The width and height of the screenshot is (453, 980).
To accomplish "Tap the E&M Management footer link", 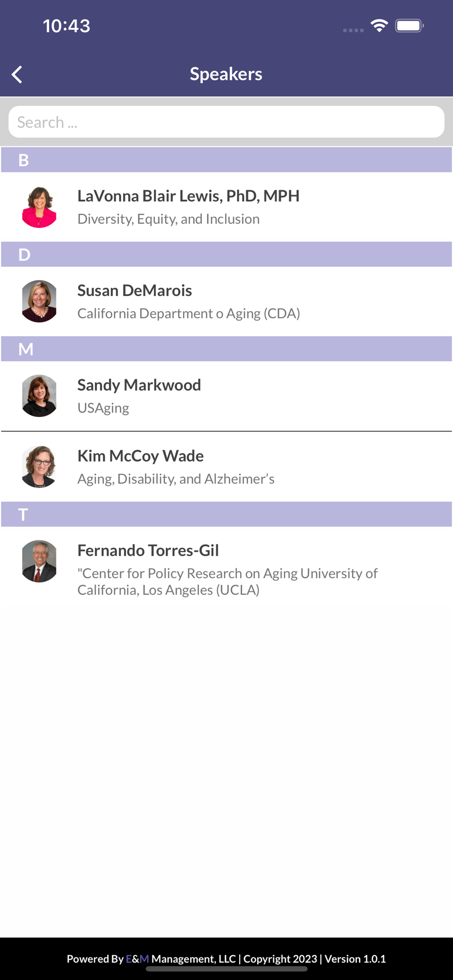I will 180,959.
